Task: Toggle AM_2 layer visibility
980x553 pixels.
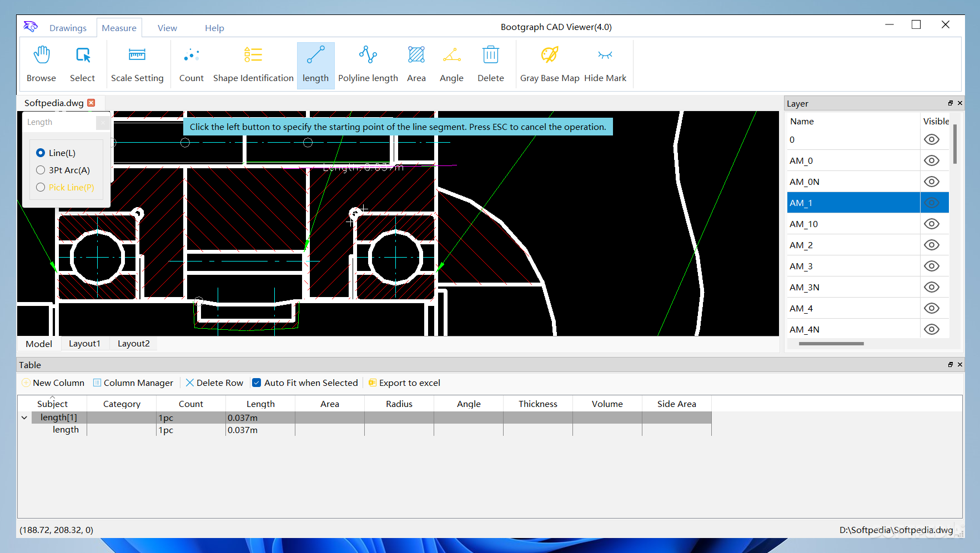Action: point(931,245)
